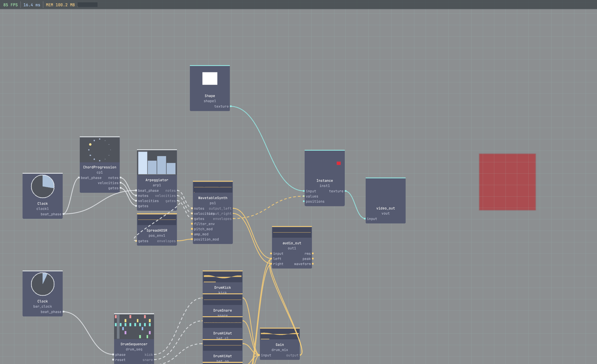Click the DrumKick waveform preview
This screenshot has width=597, height=364.
click(x=223, y=277)
